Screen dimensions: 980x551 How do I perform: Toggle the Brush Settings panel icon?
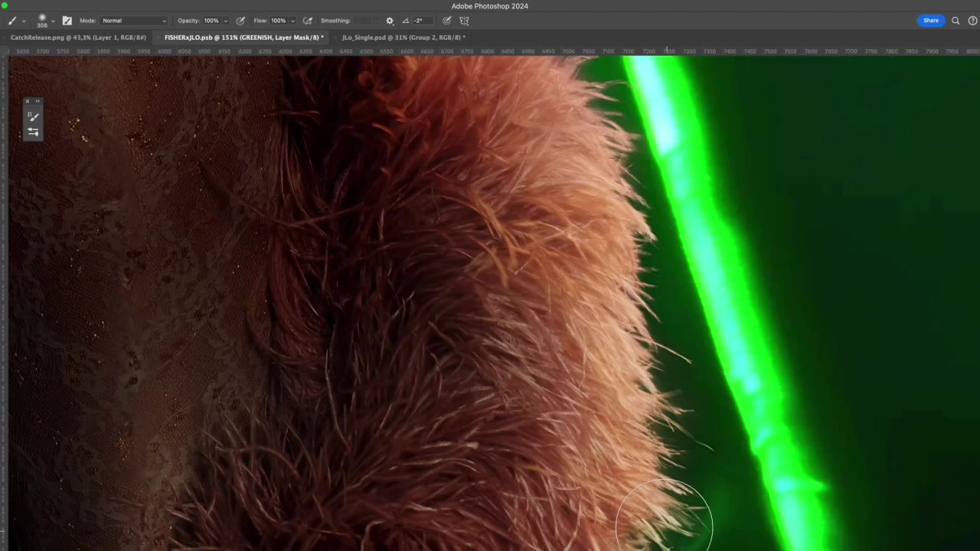click(x=67, y=21)
